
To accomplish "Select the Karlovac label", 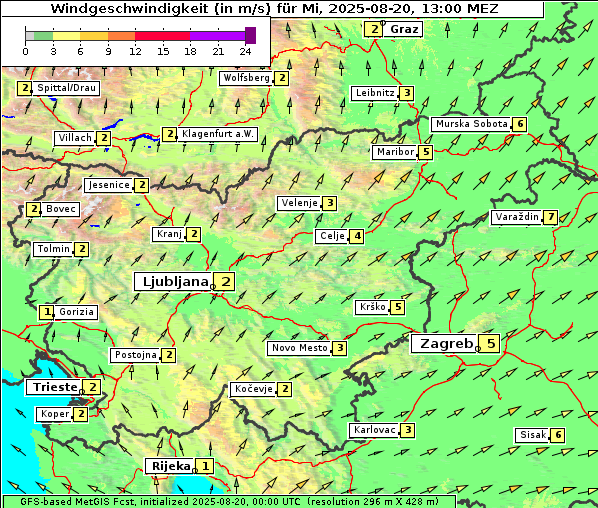I will pos(375,430).
